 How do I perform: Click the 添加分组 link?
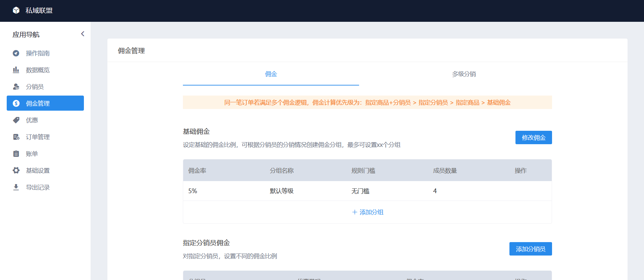[367, 212]
